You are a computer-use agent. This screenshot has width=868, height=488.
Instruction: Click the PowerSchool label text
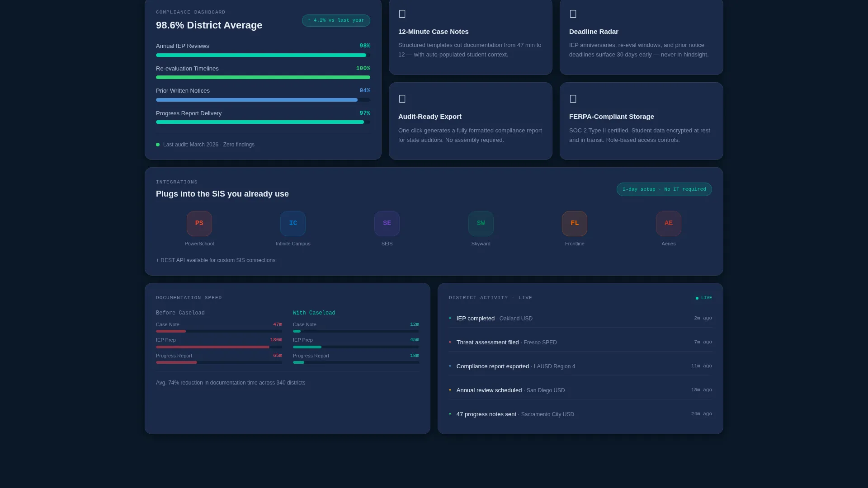click(x=199, y=244)
